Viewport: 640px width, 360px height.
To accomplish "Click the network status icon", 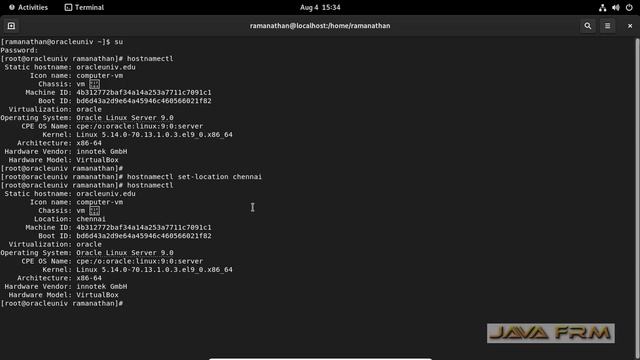I will [x=602, y=7].
